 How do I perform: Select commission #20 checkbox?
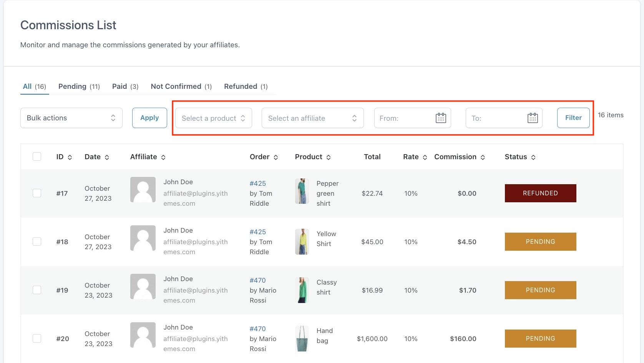click(37, 338)
